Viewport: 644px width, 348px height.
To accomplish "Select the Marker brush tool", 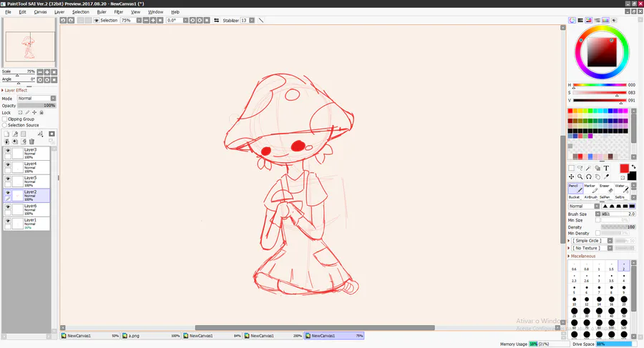I will (x=590, y=189).
